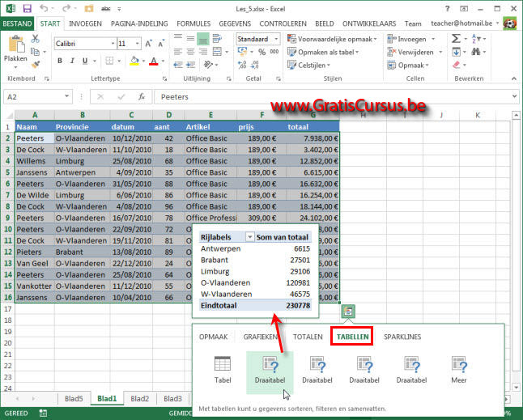Open Rijlabels filter dropdown in preview
This screenshot has width=523, height=420.
point(249,237)
